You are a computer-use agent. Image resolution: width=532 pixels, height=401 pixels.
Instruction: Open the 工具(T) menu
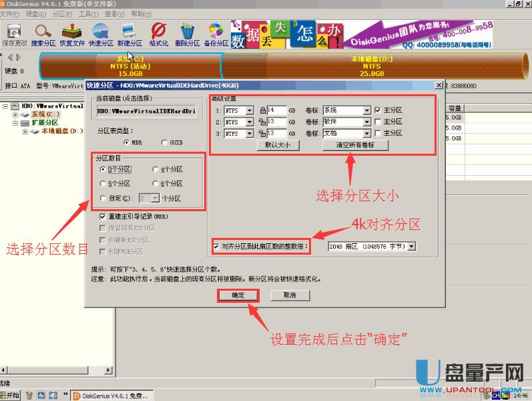[87, 13]
